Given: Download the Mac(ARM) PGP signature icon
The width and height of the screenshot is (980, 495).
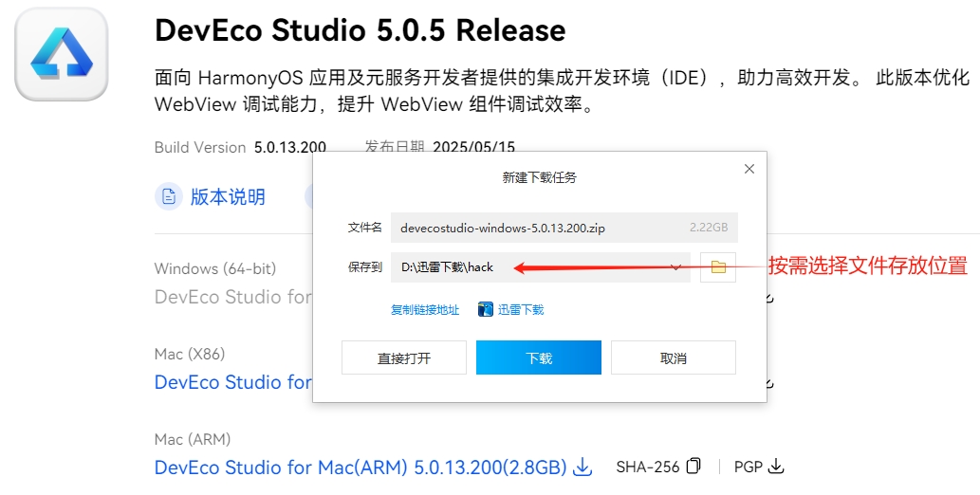Looking at the screenshot, I should pos(776,467).
